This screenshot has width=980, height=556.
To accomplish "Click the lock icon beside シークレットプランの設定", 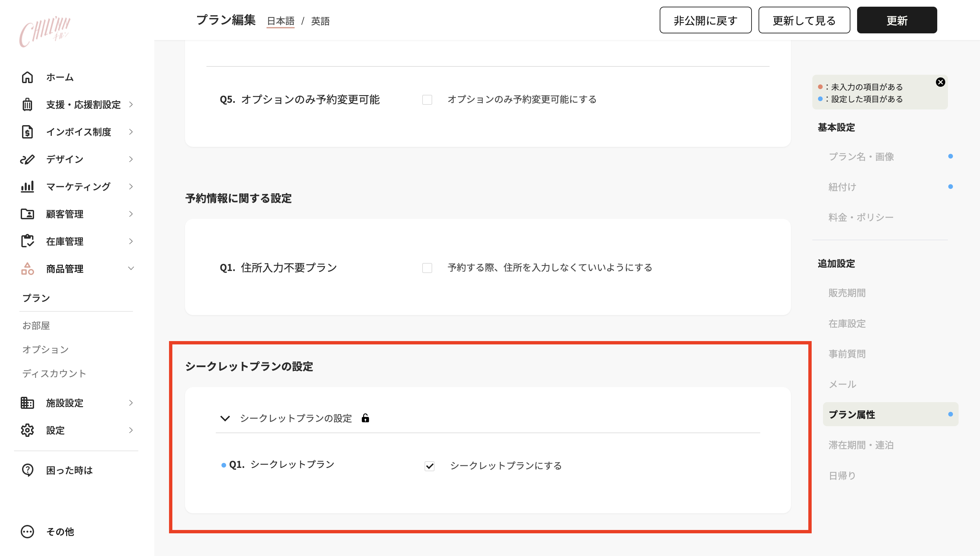I will pyautogui.click(x=366, y=418).
